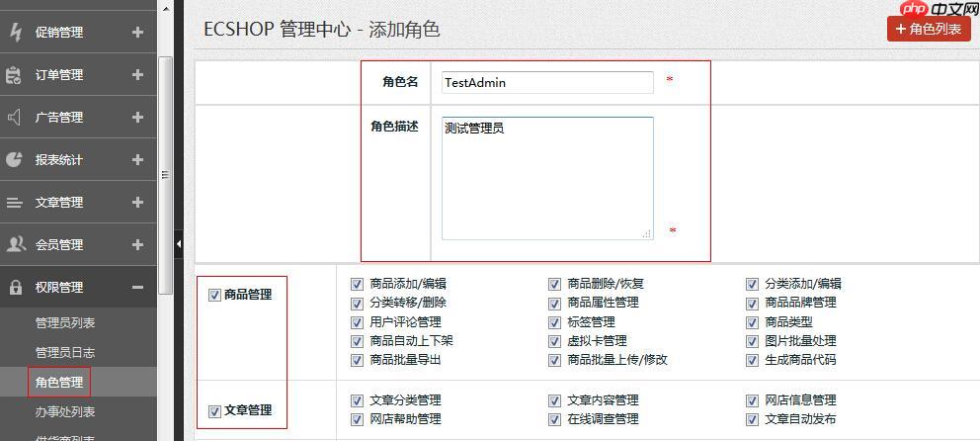980x441 pixels.
Task: Uncheck 商品批量上传/修改 permission
Action: pos(554,361)
